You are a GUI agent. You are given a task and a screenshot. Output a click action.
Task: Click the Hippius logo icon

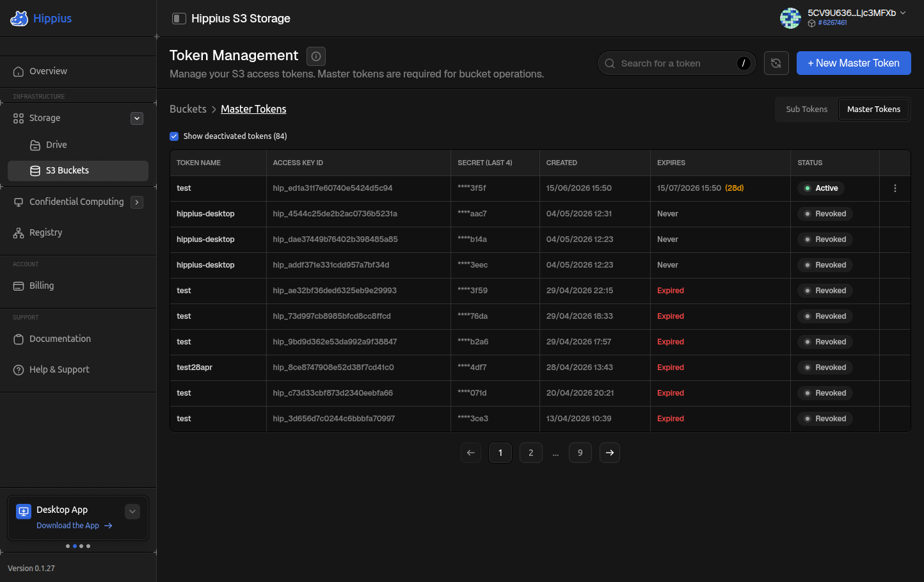point(19,19)
